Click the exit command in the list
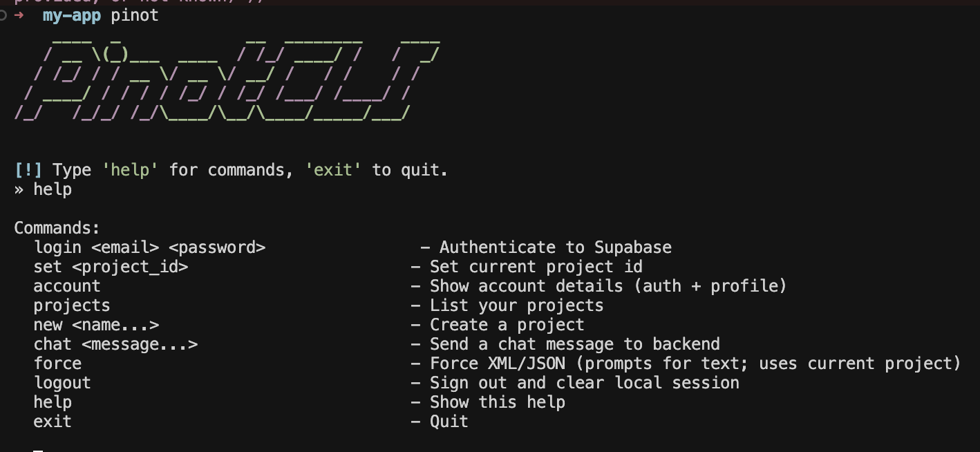The height and width of the screenshot is (452, 980). 53,422
